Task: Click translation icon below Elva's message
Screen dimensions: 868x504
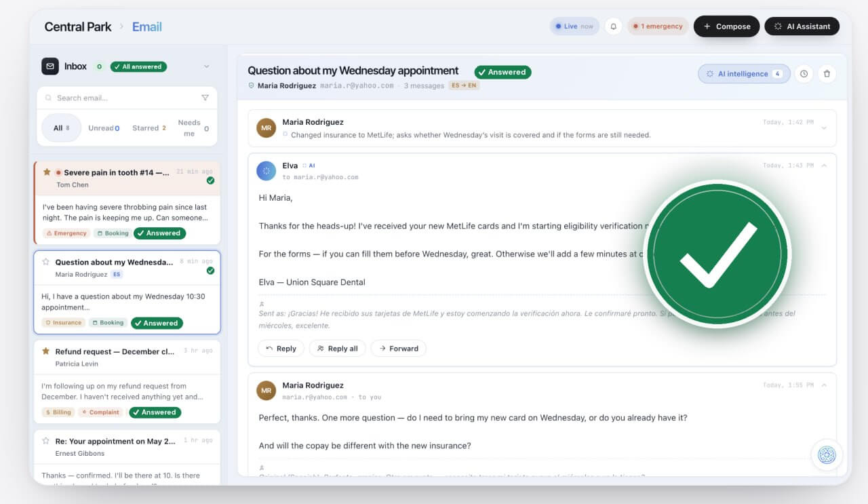Action: click(x=262, y=304)
